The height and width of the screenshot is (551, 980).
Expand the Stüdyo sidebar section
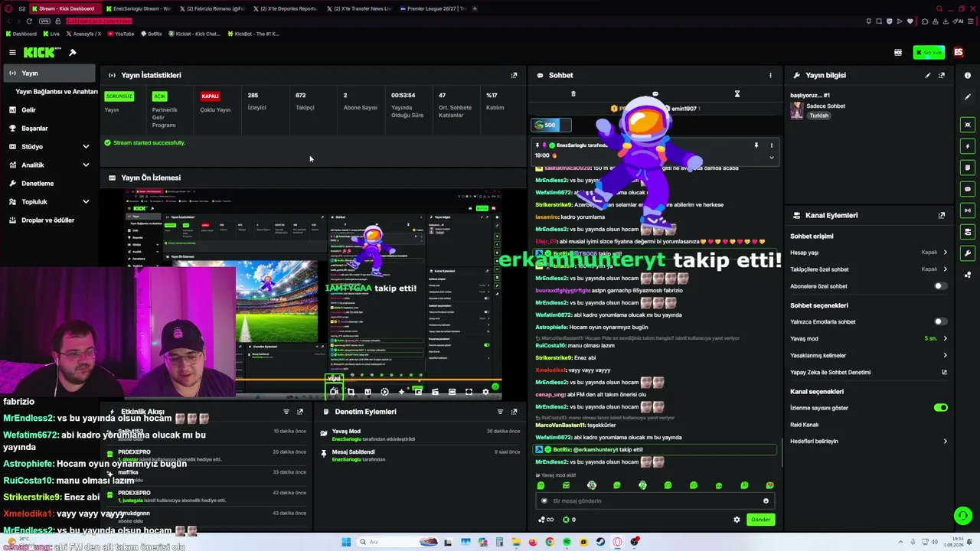point(50,147)
